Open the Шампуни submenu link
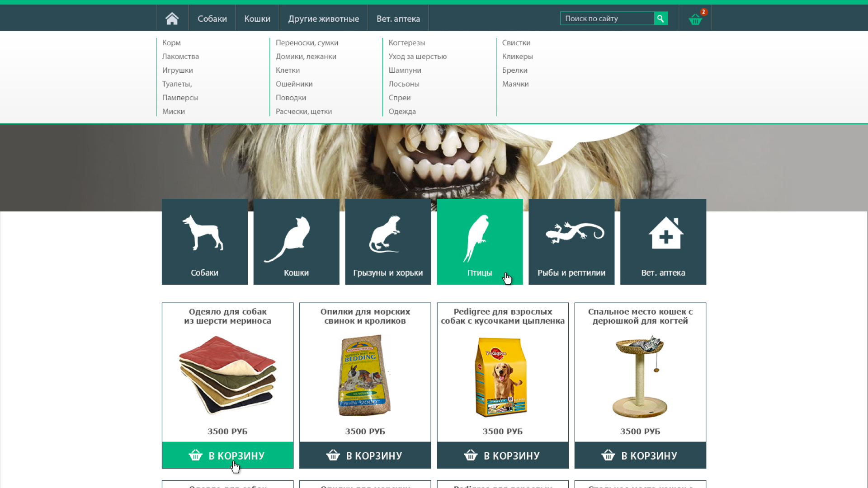 click(x=405, y=70)
